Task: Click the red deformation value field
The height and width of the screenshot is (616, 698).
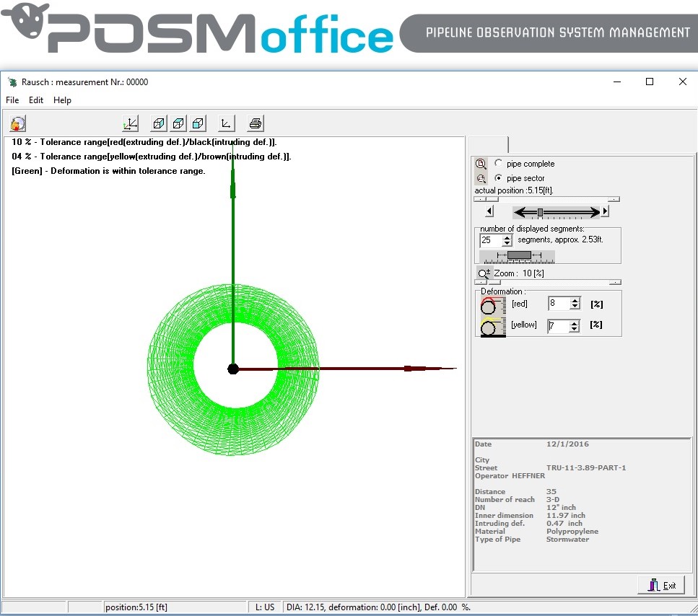Action: [x=559, y=304]
